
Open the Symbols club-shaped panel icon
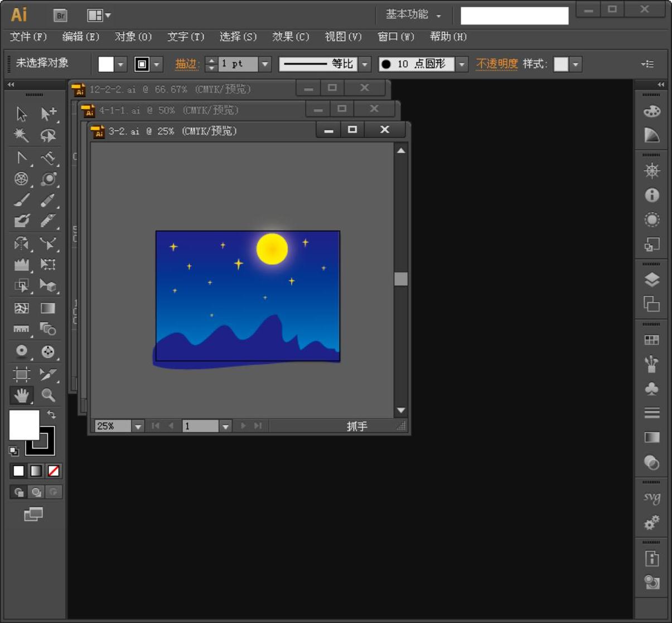click(x=651, y=388)
